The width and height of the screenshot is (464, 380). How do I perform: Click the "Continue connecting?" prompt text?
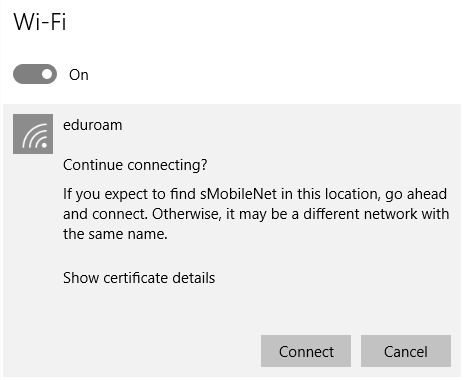pos(135,165)
